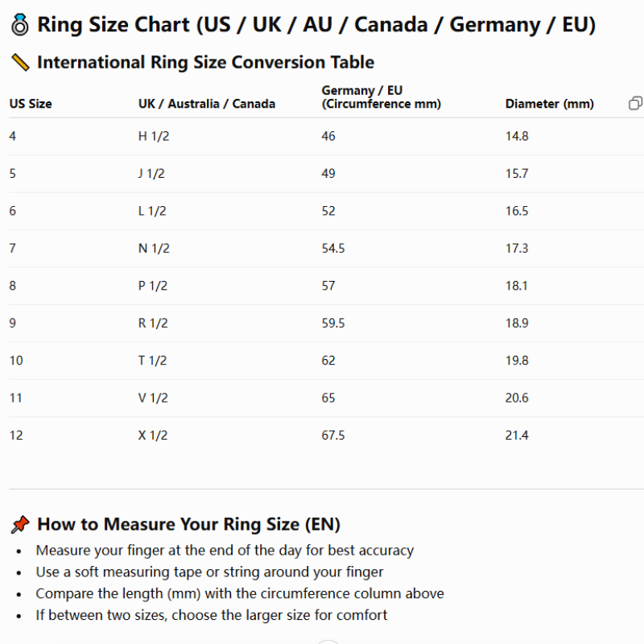This screenshot has width=644, height=644.
Task: Click the Ring Size Chart main title
Action: 316,25
